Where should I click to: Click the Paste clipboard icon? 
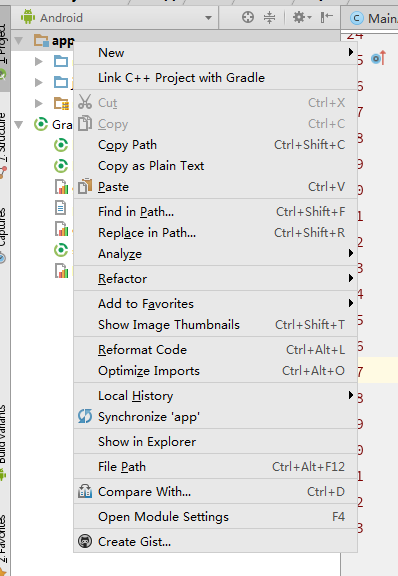pyautogui.click(x=85, y=186)
